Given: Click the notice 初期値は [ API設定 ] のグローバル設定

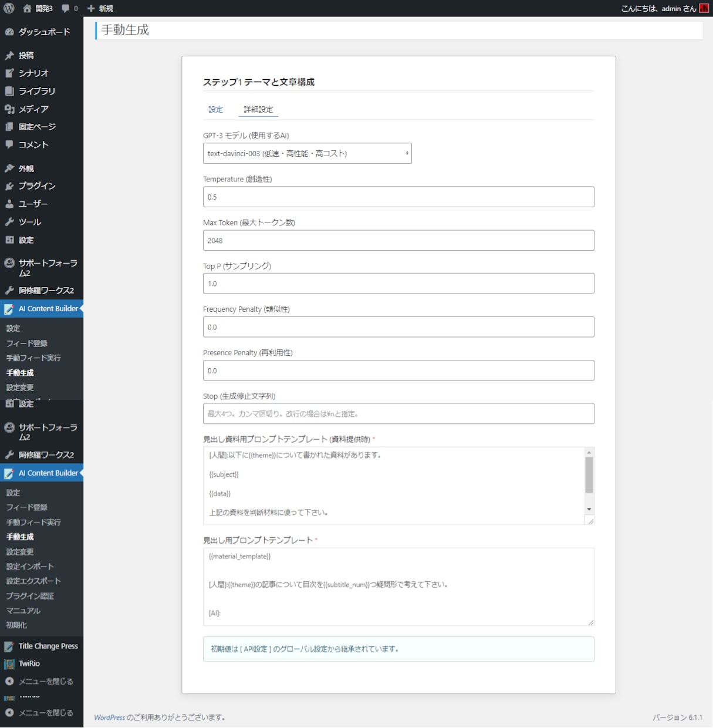Looking at the screenshot, I should 398,649.
